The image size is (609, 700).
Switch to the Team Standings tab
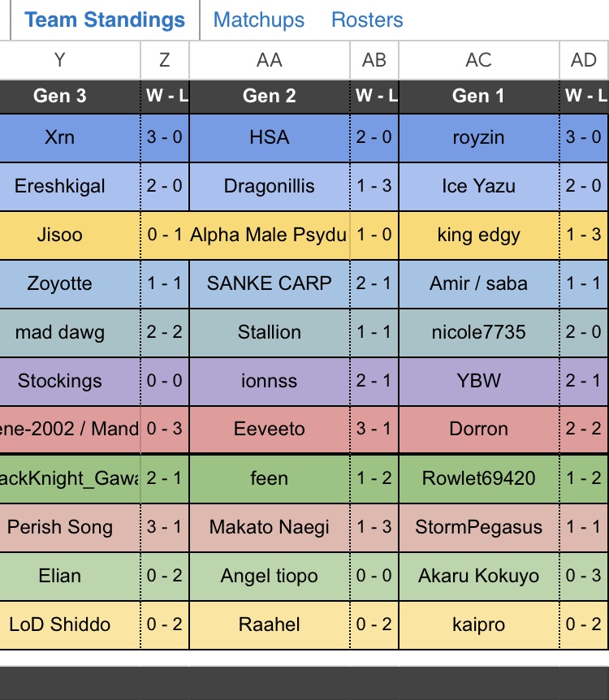point(105,20)
